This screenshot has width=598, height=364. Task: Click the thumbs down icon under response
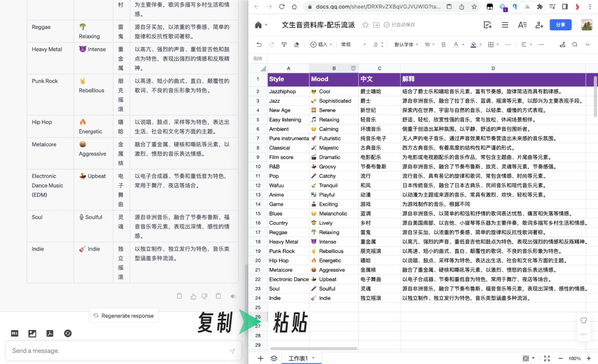[x=204, y=297]
